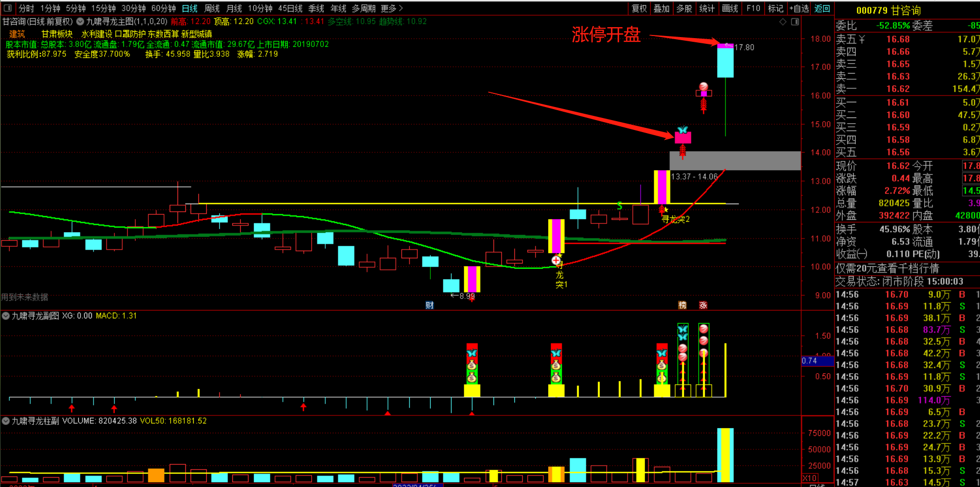Click the gray 13.37-14.06 price zone
Screen dimensions: 980x487
tap(735, 161)
